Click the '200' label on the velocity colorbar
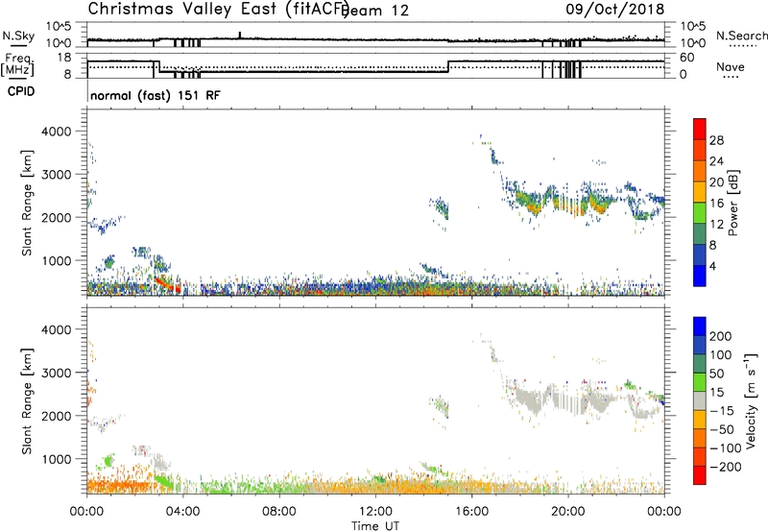768x532 pixels. coord(721,336)
